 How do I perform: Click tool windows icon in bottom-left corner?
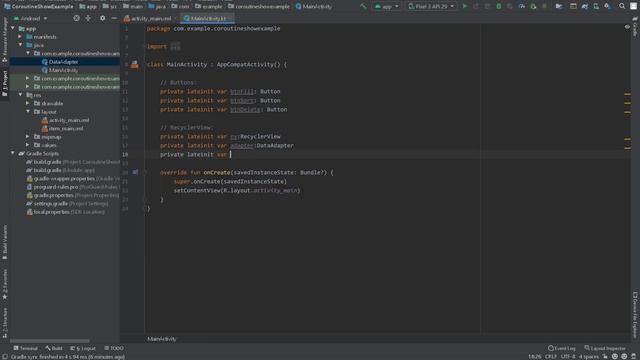pyautogui.click(x=5, y=357)
